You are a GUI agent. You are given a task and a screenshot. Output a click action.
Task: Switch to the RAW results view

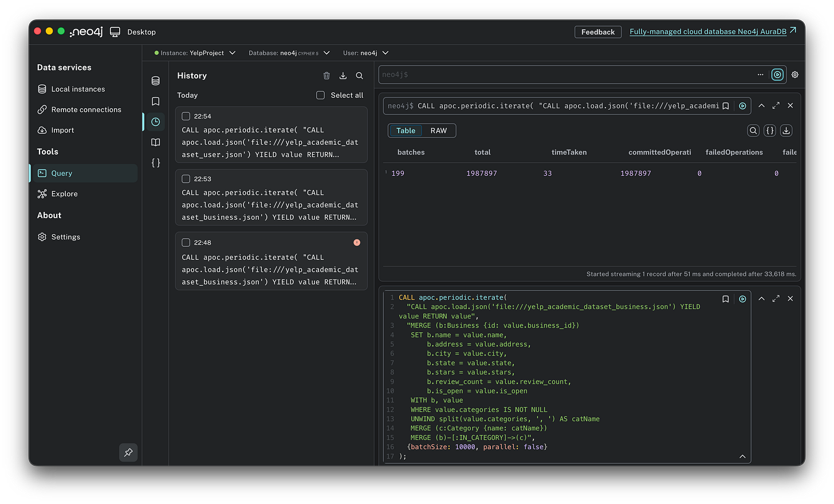[438, 131]
